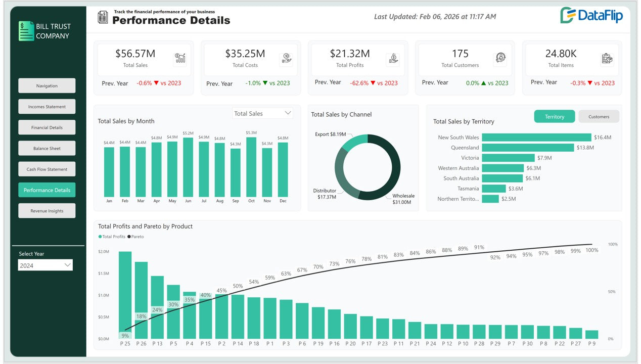This screenshot has width=641, height=364.
Task: Click the Total Costs hand-coin icon
Action: click(286, 59)
